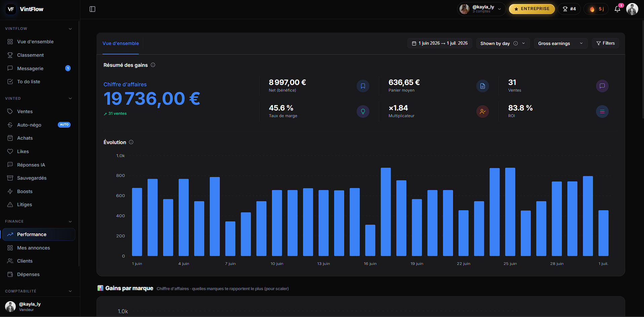The height and width of the screenshot is (317, 644).
Task: Click the flame streak 5 j badge
Action: tap(596, 9)
